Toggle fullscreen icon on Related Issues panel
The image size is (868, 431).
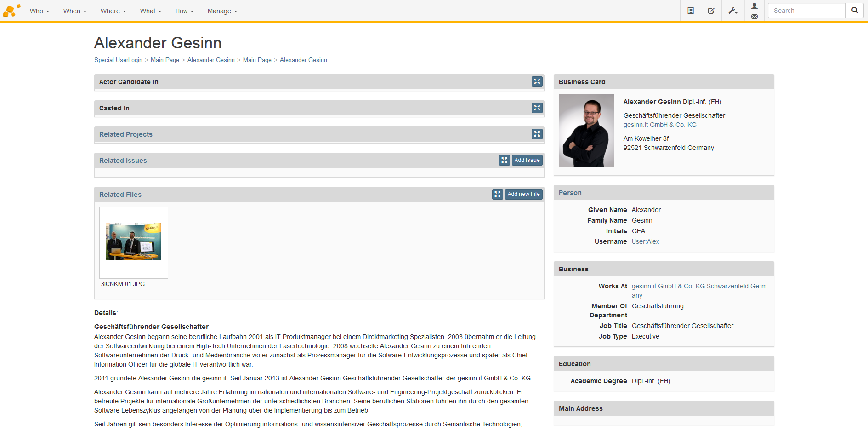click(504, 160)
